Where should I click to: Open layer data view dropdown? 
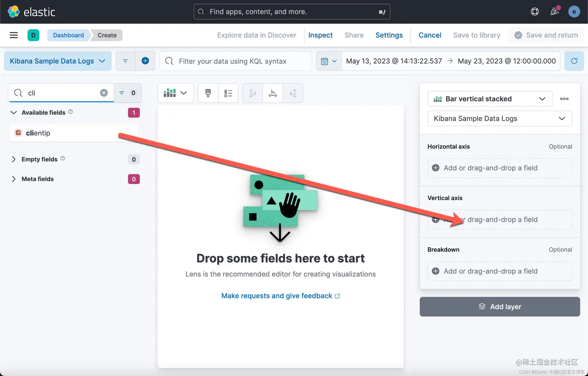500,118
